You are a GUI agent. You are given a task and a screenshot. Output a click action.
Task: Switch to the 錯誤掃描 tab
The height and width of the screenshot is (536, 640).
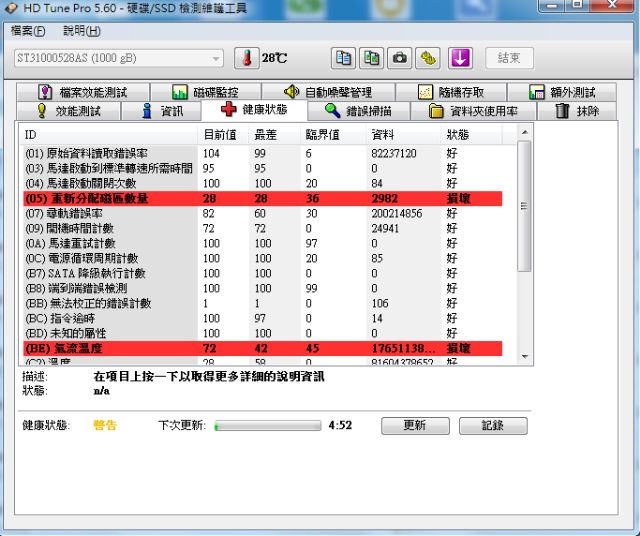[x=358, y=111]
